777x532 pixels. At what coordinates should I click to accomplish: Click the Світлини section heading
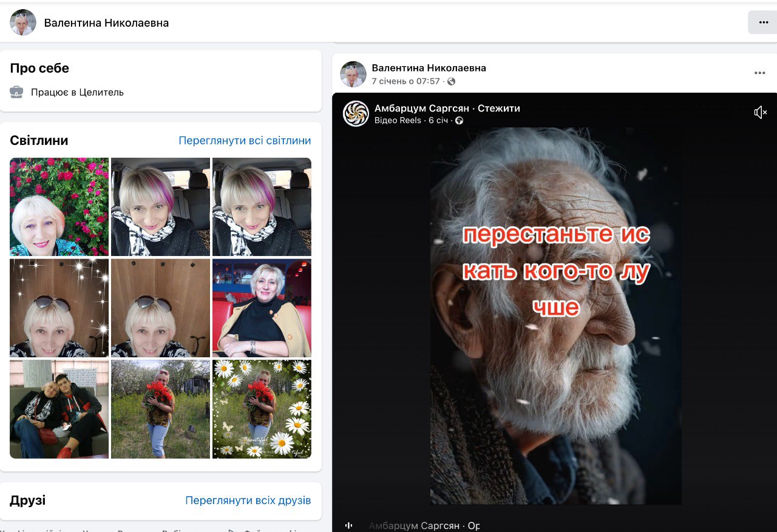[39, 141]
